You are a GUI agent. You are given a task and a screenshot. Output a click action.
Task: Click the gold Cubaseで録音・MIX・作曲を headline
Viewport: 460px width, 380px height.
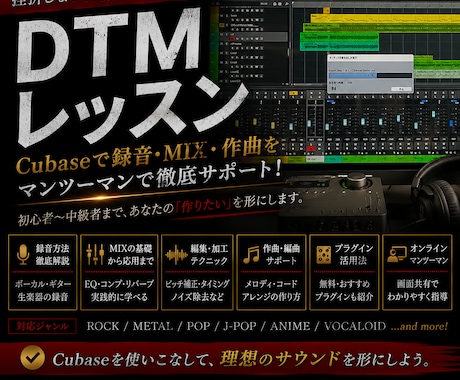click(147, 156)
